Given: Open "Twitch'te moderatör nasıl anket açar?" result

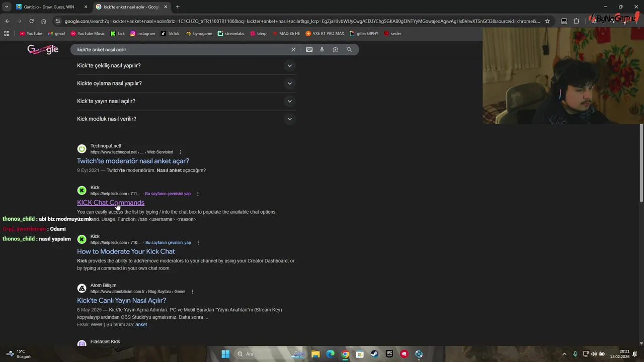Looking at the screenshot, I should click(x=133, y=161).
